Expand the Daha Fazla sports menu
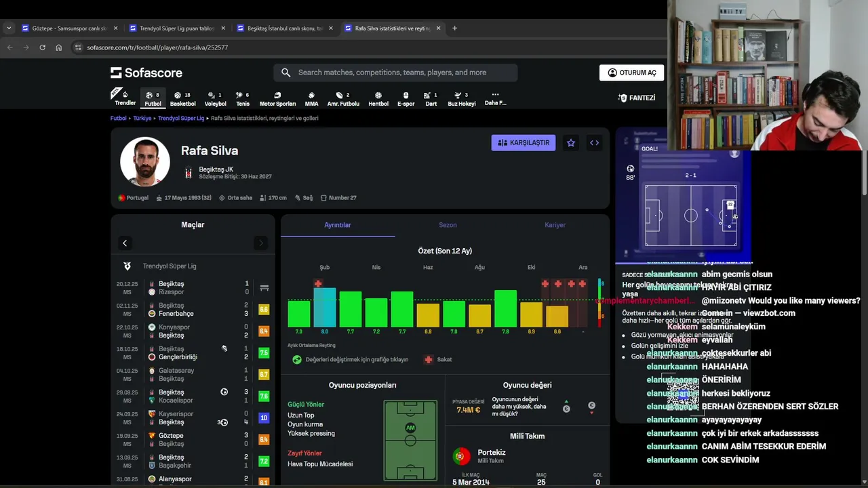This screenshot has height=488, width=868. coord(495,99)
